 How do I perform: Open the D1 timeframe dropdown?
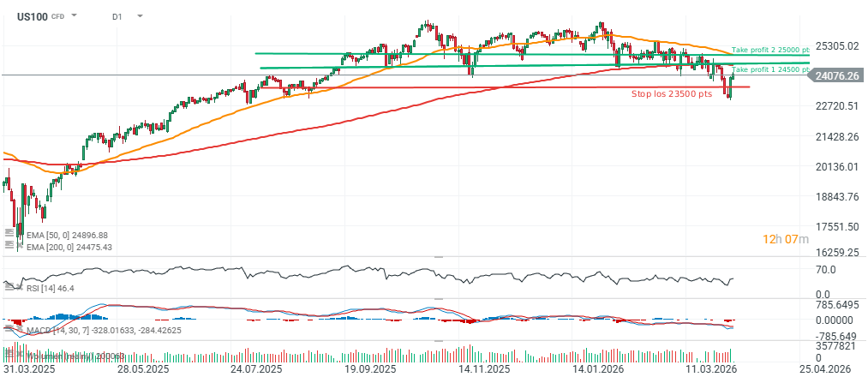(140, 16)
